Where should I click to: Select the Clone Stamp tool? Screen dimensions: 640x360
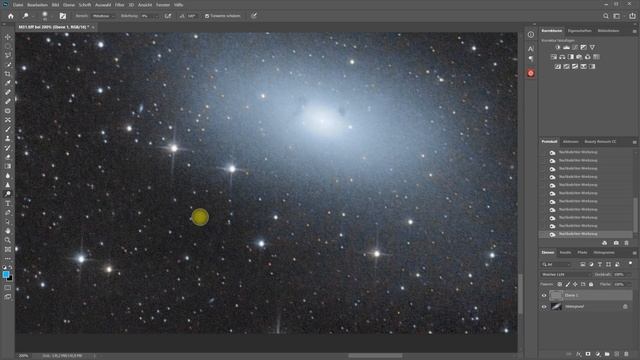pos(8,139)
